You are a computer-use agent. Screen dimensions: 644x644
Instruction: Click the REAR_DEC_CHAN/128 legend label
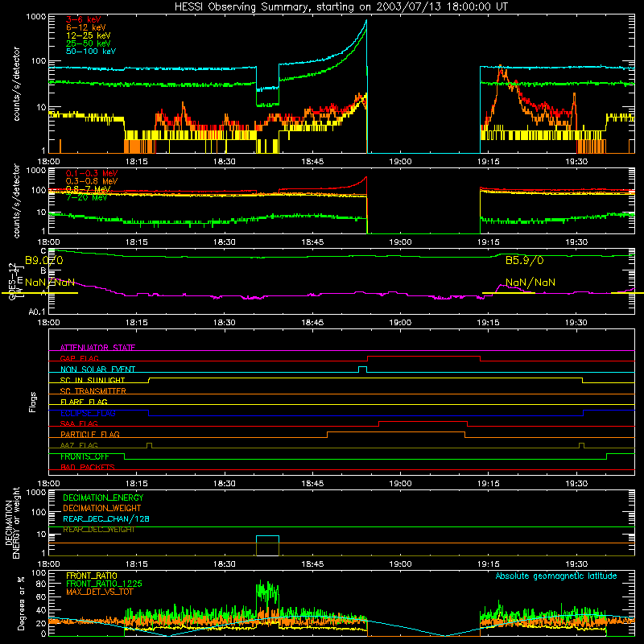coord(106,519)
